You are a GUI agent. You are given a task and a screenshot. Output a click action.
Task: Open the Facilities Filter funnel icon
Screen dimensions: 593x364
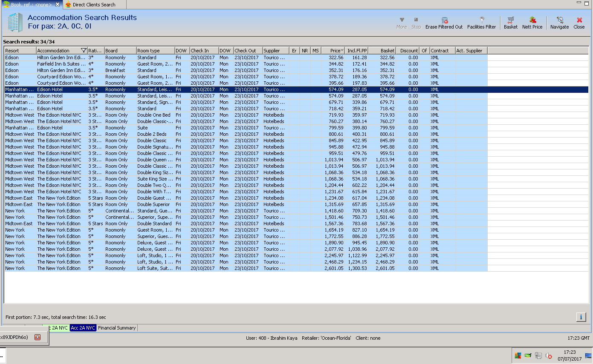pyautogui.click(x=482, y=20)
